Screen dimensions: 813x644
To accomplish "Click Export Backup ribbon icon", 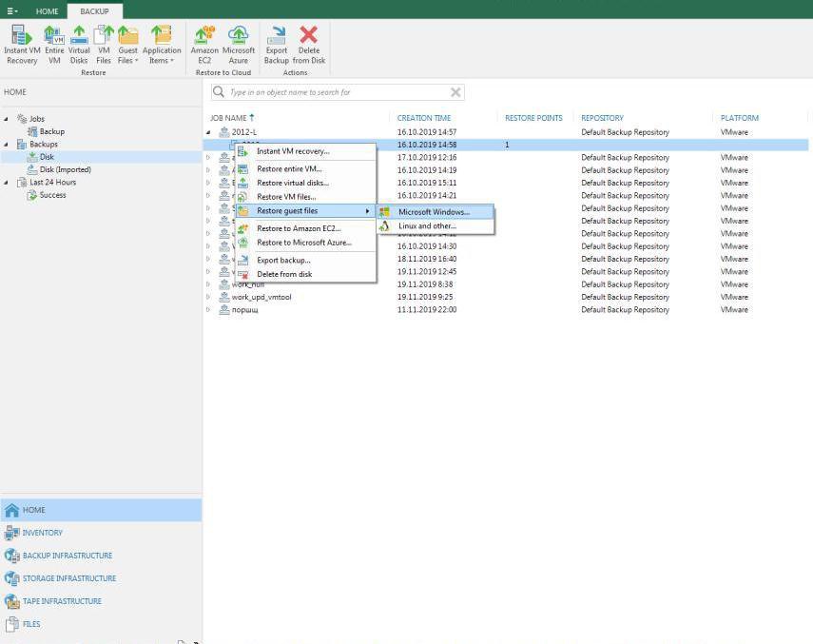I will click(x=277, y=45).
